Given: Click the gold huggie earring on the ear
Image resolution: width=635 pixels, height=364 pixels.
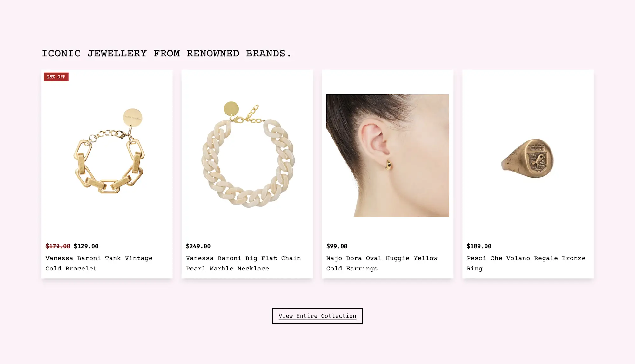Looking at the screenshot, I should tap(388, 165).
